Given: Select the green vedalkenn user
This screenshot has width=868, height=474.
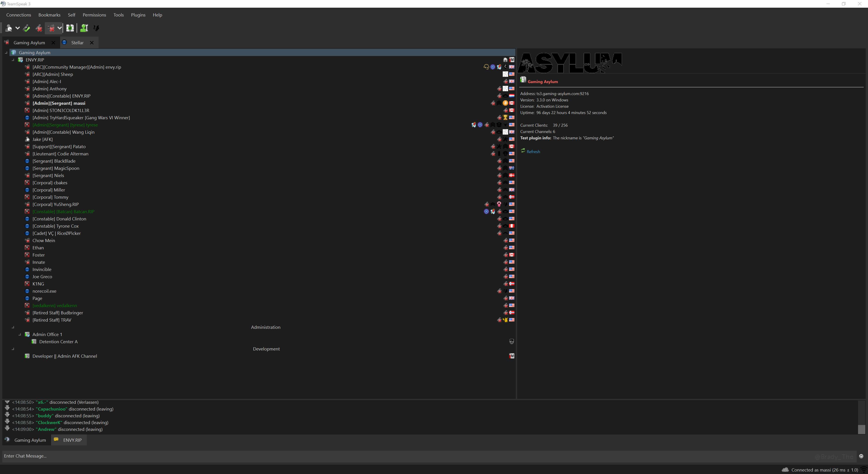Looking at the screenshot, I should point(54,305).
